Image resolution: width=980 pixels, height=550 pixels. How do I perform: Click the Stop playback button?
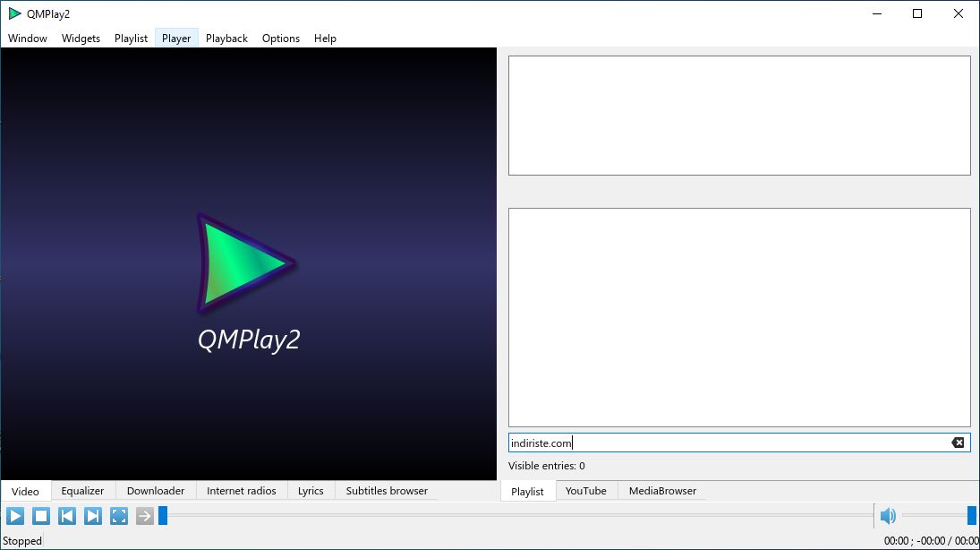click(41, 516)
